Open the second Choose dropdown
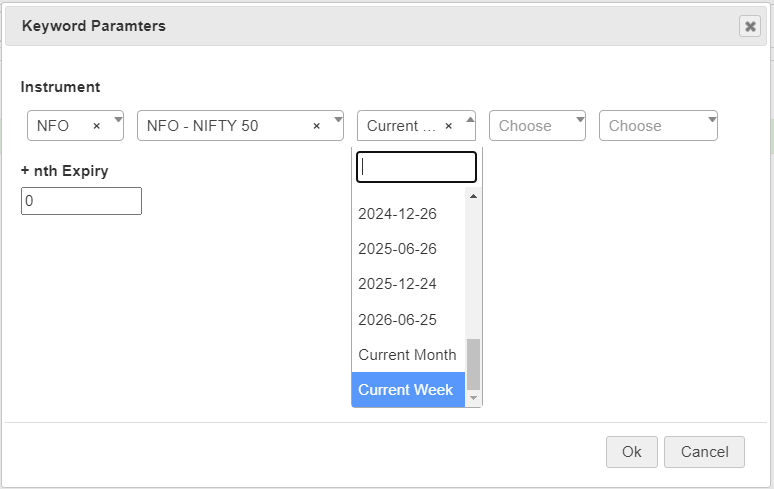The width and height of the screenshot is (774, 489). tap(658, 126)
